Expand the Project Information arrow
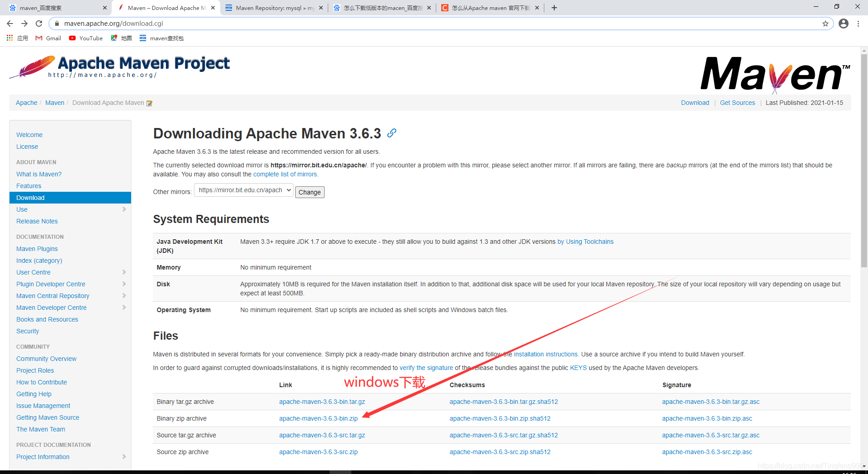Viewport: 868px width, 474px height. pos(124,457)
